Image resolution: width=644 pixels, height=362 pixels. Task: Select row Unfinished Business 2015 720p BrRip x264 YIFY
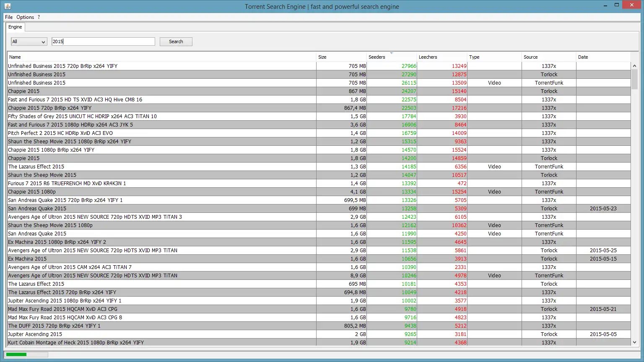[319, 66]
